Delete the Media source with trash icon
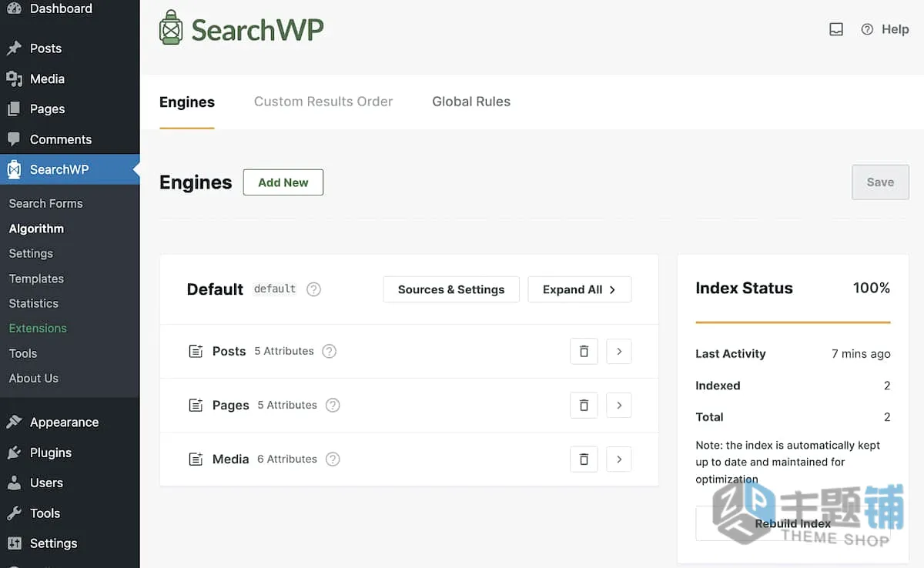The image size is (924, 568). (x=584, y=459)
